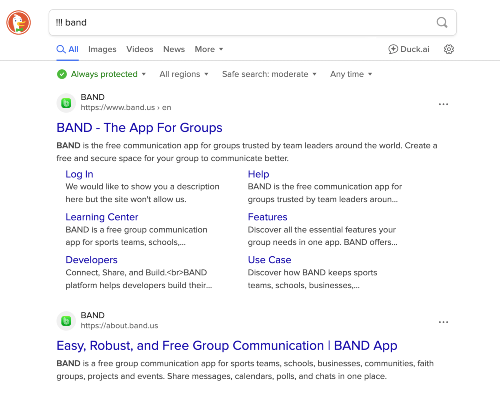
Task: Open the Any time filter dropdown
Action: pos(351,74)
